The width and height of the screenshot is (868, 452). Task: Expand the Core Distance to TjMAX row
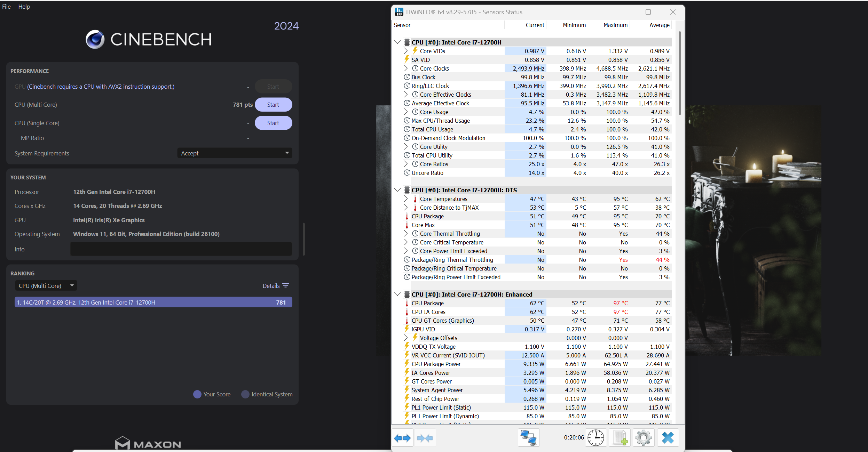click(x=406, y=207)
